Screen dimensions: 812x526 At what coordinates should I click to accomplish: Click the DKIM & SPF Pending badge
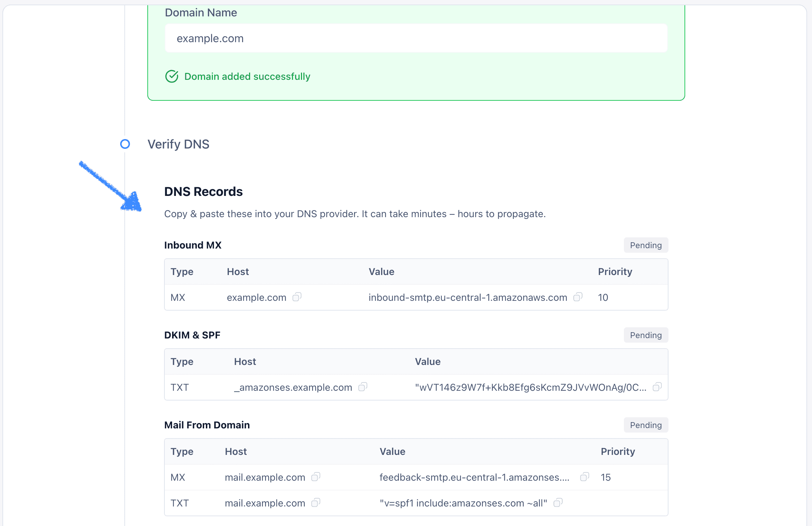click(x=645, y=335)
